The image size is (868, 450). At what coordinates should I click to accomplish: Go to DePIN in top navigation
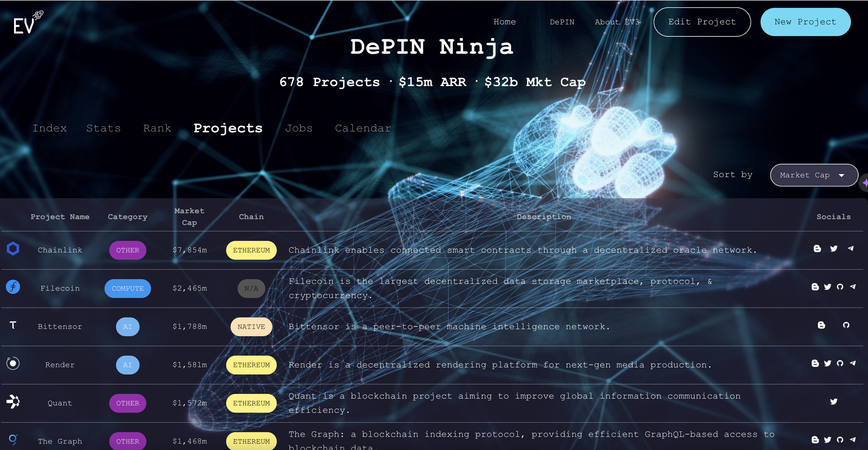(562, 22)
